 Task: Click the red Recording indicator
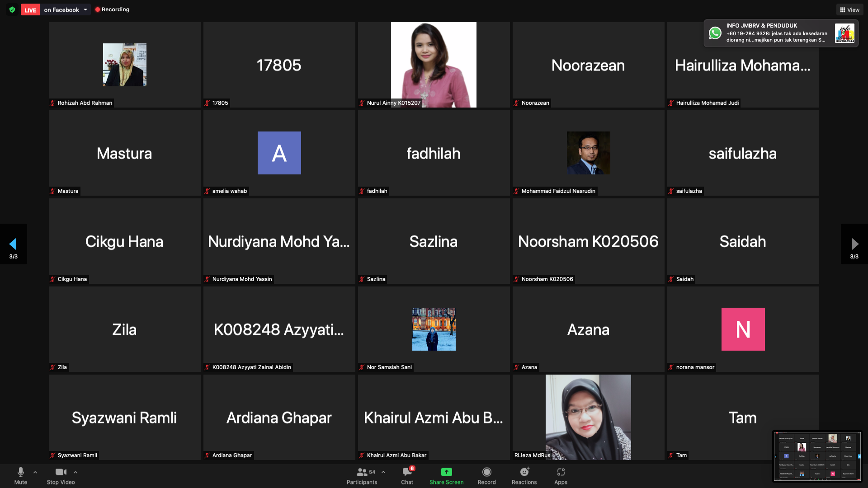tap(112, 9)
